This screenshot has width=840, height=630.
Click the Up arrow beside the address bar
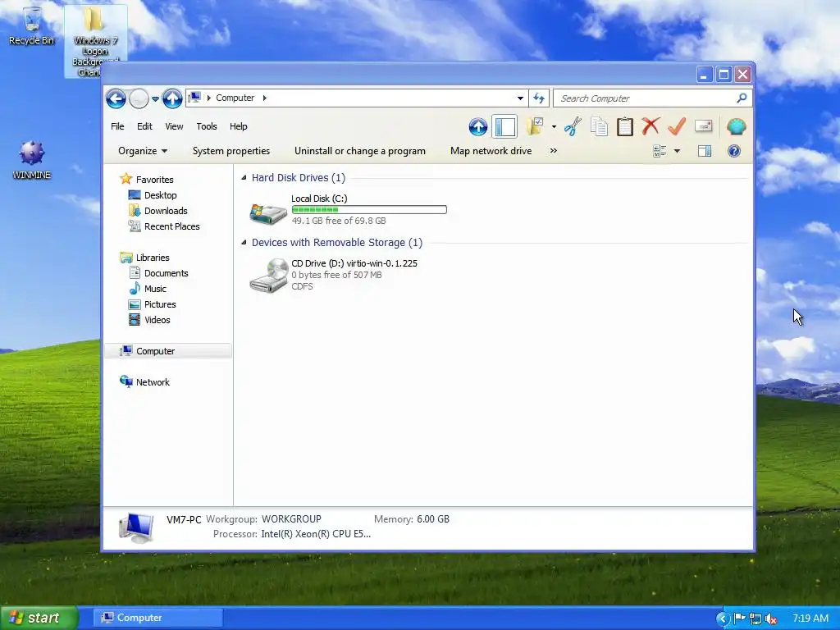pyautogui.click(x=172, y=98)
